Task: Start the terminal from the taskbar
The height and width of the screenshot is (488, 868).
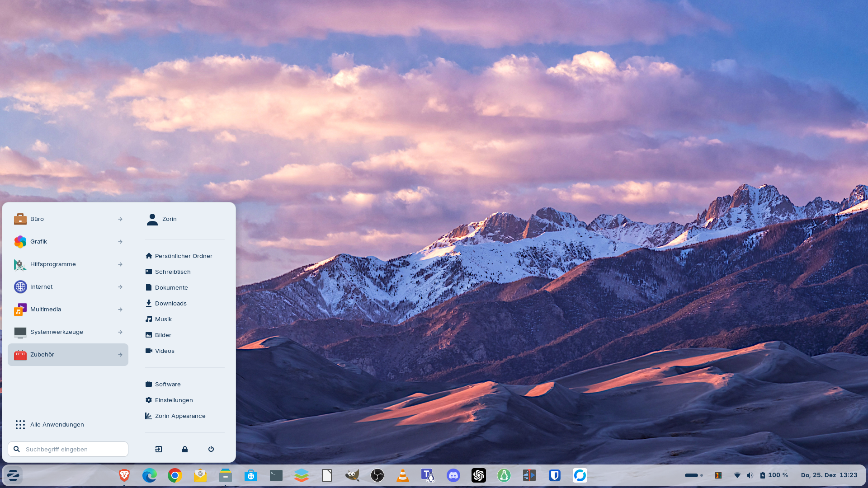Action: [x=276, y=475]
